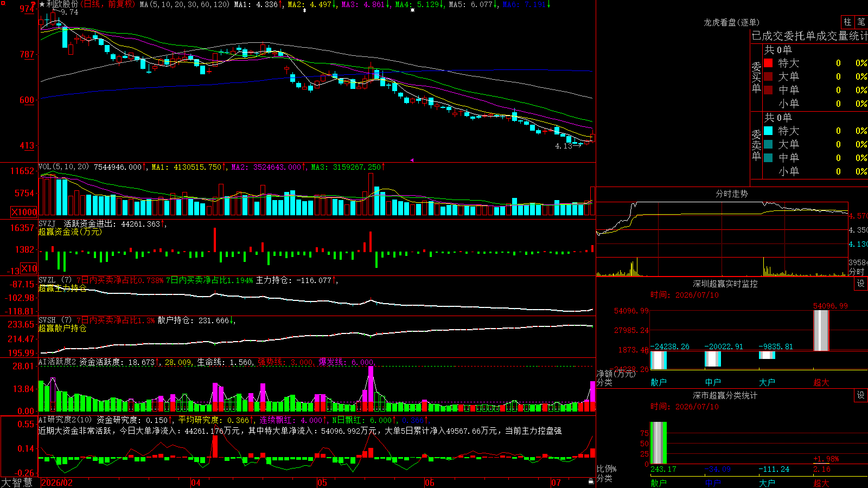Click the intraday 分时走势 mini chart
The height and width of the screenshot is (488, 868).
coord(722,239)
